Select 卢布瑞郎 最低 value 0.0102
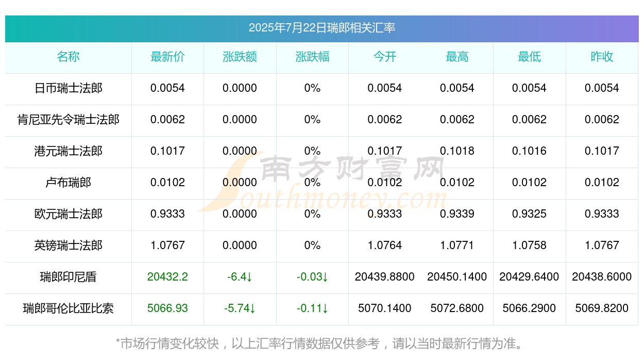Screen dimensions: 644x360 (x=530, y=183)
